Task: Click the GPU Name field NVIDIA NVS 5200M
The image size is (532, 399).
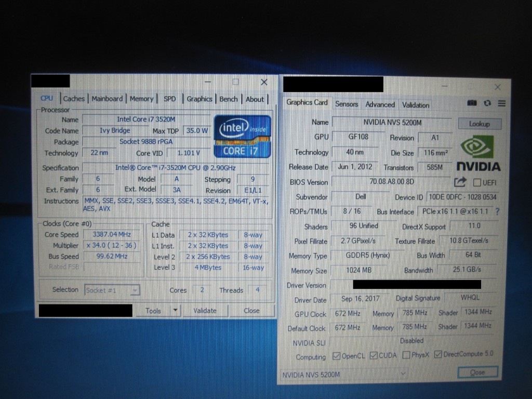Action: pos(392,123)
